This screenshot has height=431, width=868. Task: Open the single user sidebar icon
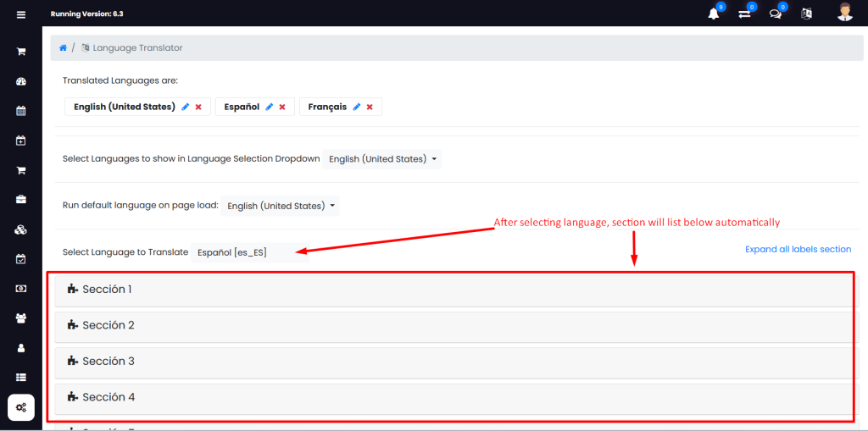tap(21, 348)
